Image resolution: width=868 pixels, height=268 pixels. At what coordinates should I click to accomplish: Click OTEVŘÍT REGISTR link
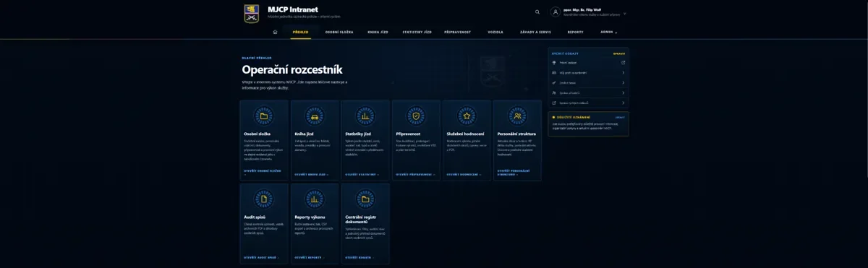pos(359,257)
